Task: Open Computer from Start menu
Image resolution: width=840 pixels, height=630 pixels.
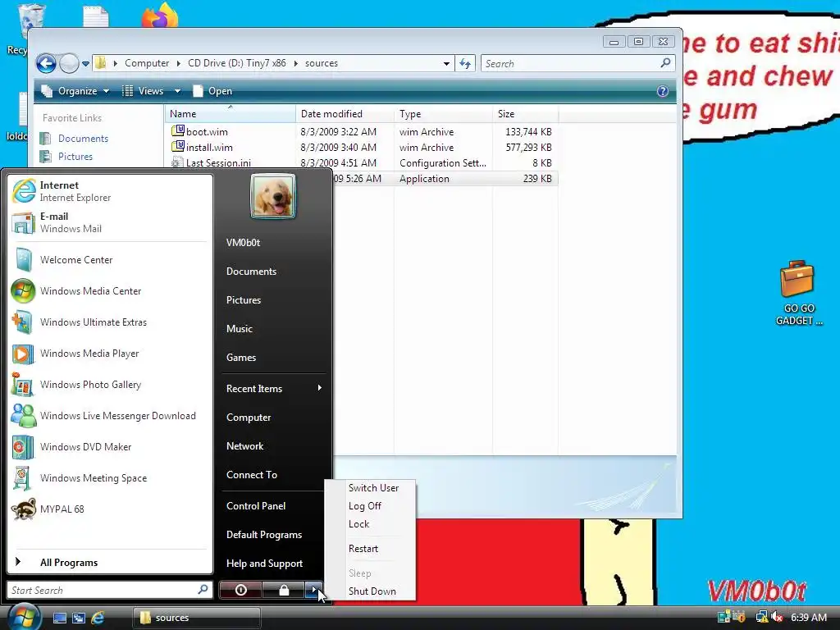Action: coord(274,418)
